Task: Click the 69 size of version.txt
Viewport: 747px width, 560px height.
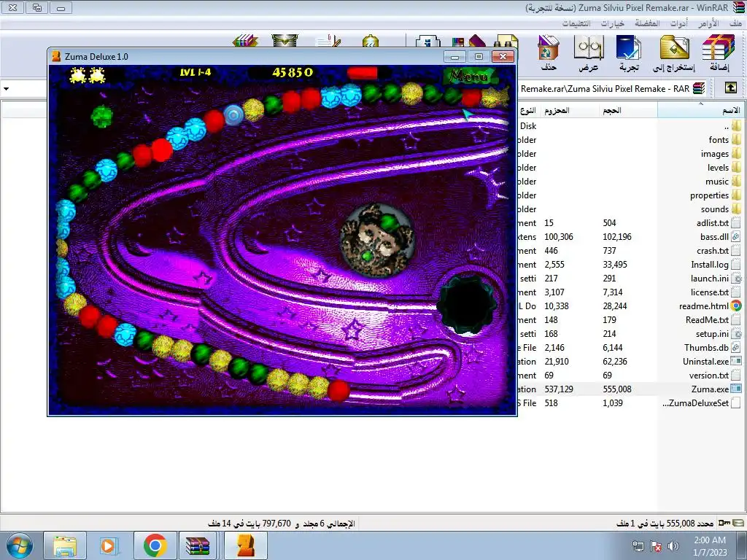Action: (x=608, y=376)
